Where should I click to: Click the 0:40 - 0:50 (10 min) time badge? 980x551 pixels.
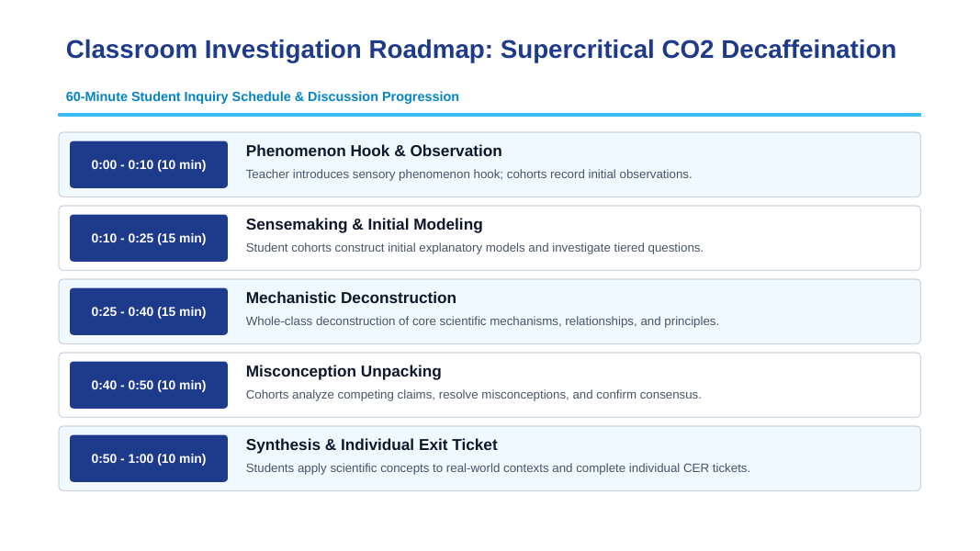(149, 385)
